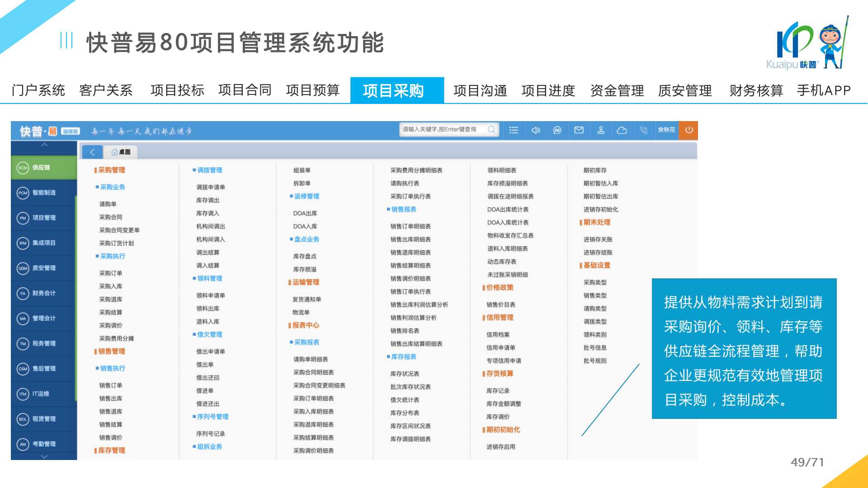Open 供应链 module in sidebar
Screen dimensions: 868x488
pyautogui.click(x=41, y=168)
